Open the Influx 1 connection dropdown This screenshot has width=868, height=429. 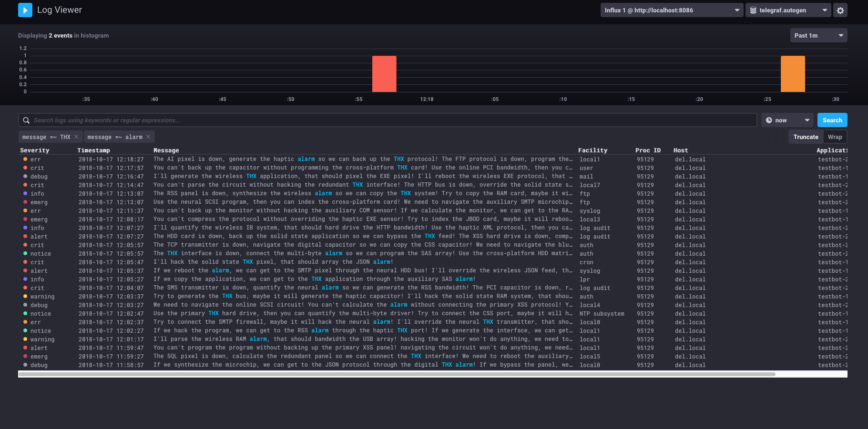click(672, 10)
